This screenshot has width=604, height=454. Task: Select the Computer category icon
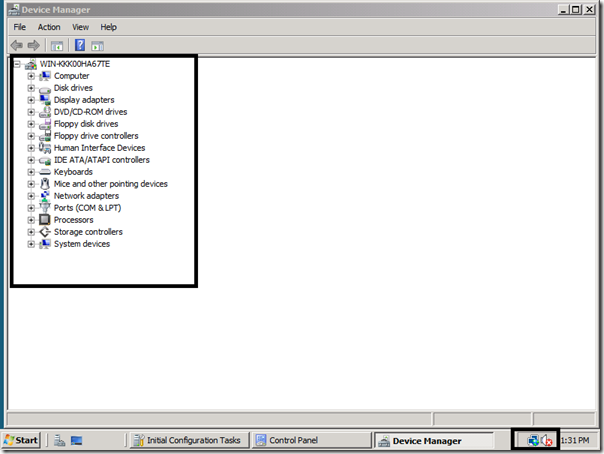(x=45, y=76)
